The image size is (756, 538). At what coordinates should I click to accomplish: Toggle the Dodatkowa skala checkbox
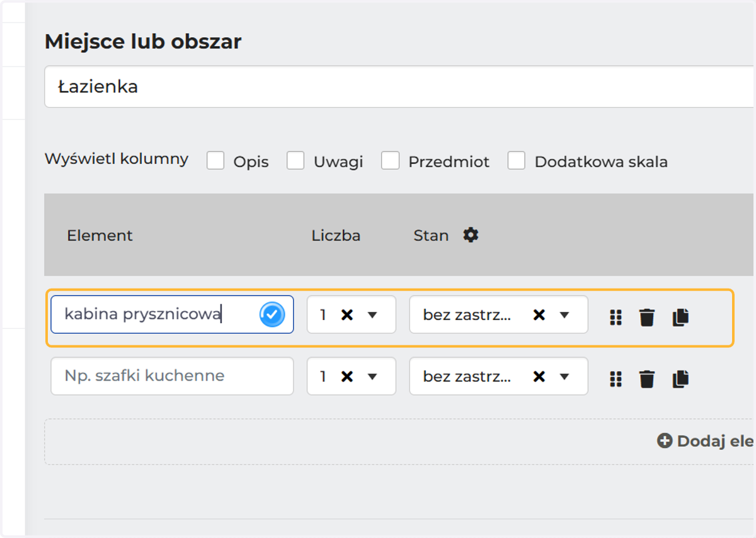click(517, 161)
